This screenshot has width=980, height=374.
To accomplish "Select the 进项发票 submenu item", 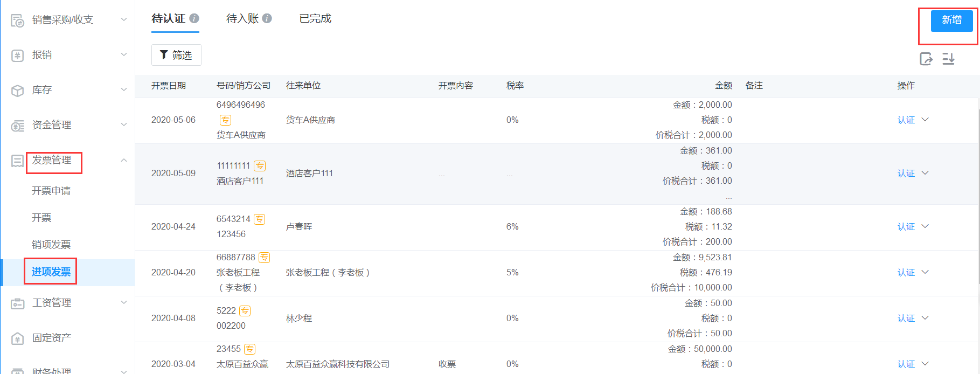I will click(51, 272).
